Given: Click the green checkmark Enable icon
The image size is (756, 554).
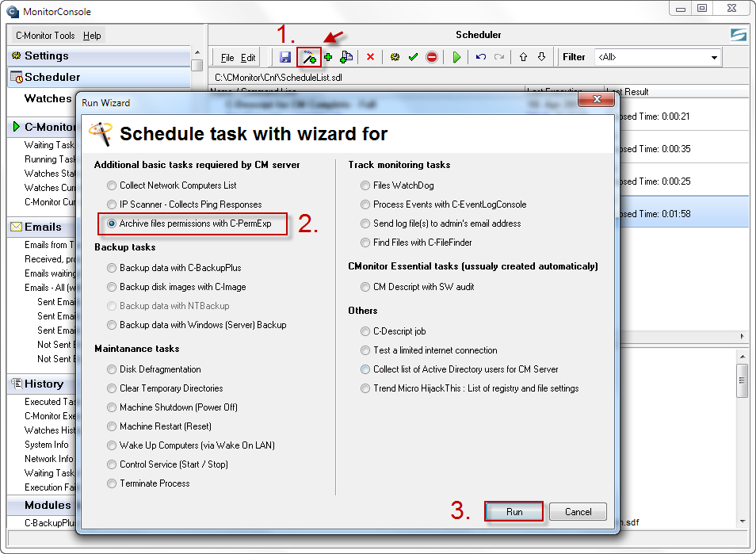Looking at the screenshot, I should [x=413, y=57].
